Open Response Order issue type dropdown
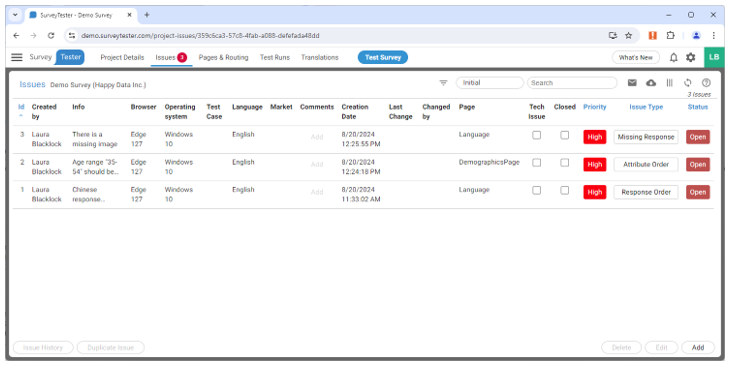Screen dimensions: 730x365 pyautogui.click(x=646, y=192)
